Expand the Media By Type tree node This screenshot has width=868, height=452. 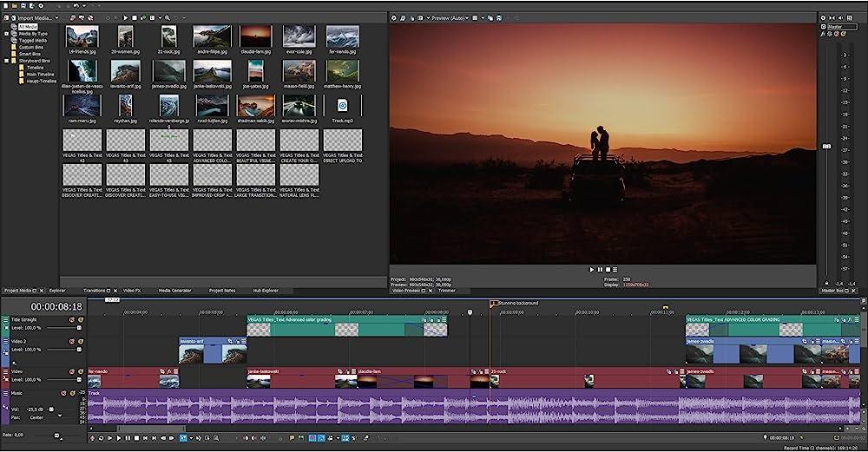click(7, 34)
